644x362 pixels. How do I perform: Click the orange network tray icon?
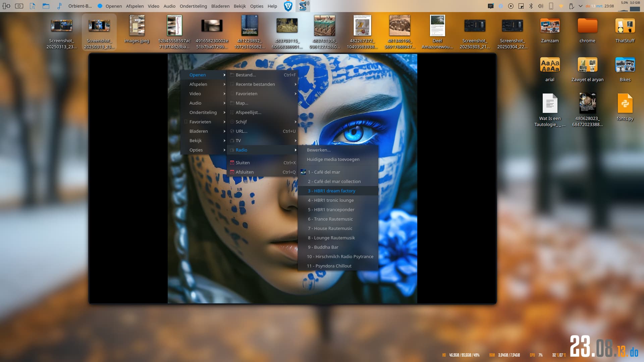[x=561, y=6]
